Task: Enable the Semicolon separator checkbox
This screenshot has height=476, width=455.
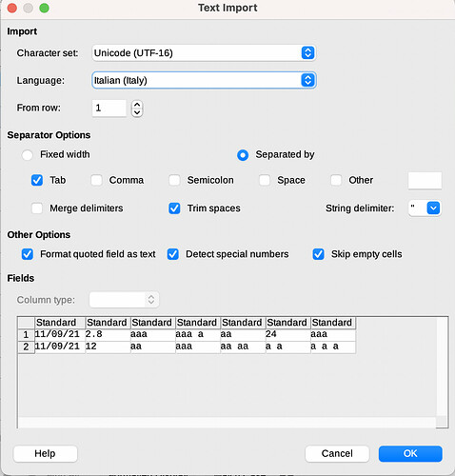Action: (174, 180)
